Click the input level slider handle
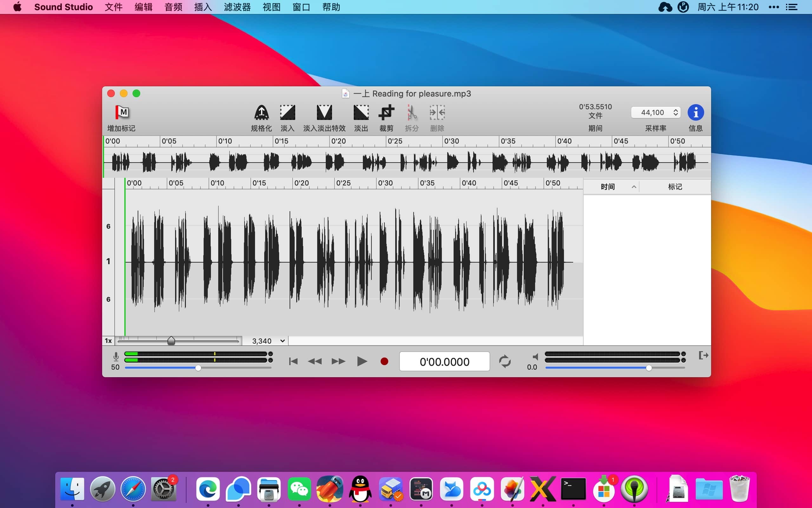 [x=198, y=368]
